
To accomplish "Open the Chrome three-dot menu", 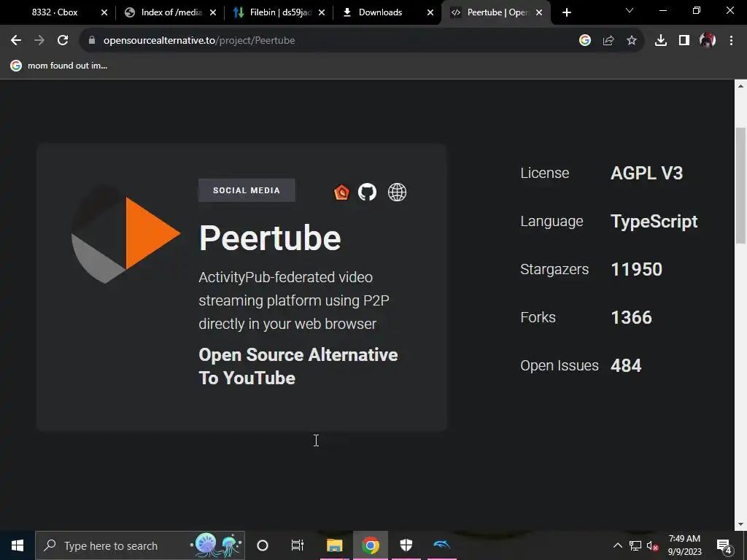I will tap(731, 41).
